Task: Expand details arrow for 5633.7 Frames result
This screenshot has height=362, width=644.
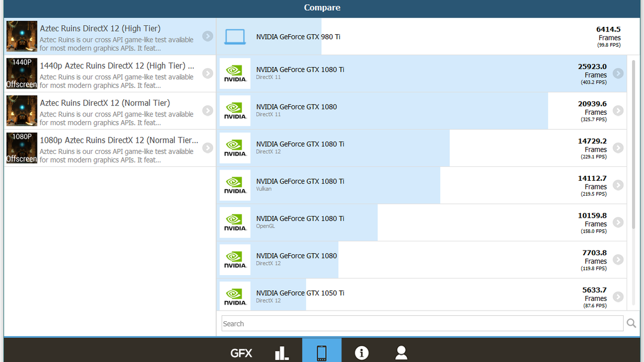Action: (x=618, y=297)
